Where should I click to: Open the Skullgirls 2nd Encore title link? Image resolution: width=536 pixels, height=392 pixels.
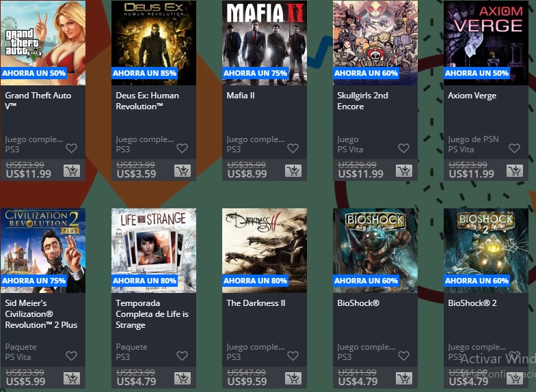tap(362, 101)
